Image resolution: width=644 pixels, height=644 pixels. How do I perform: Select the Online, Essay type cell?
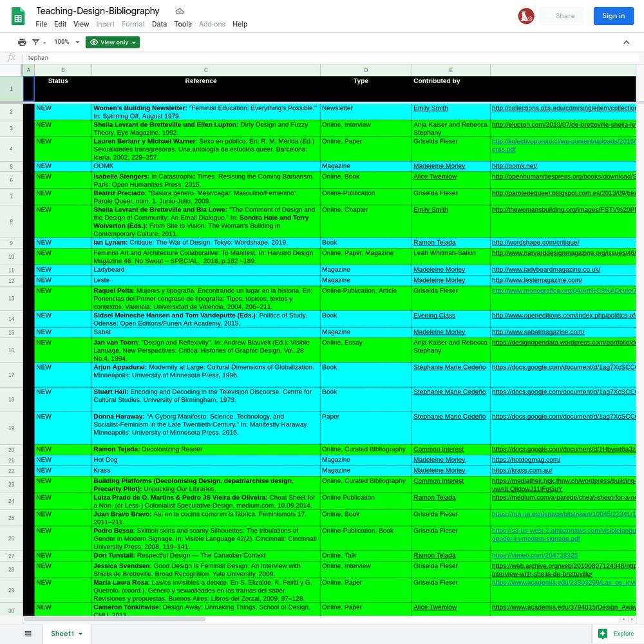(x=366, y=350)
